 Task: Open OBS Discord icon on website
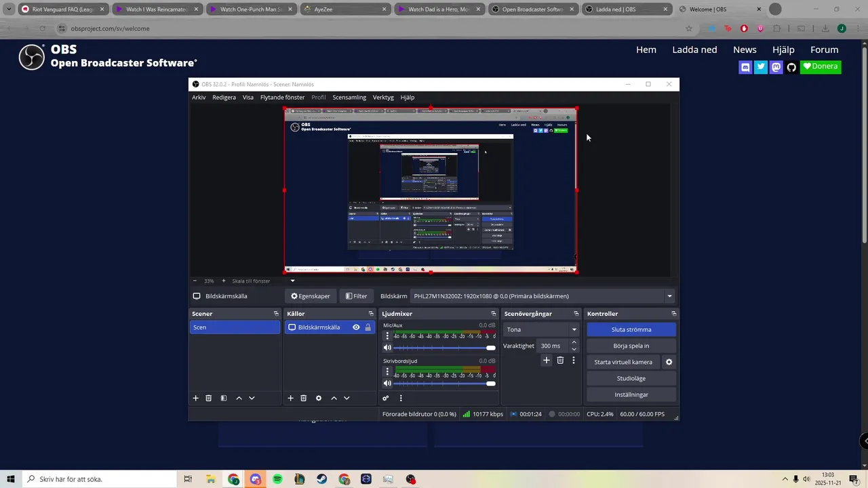pyautogui.click(x=745, y=67)
